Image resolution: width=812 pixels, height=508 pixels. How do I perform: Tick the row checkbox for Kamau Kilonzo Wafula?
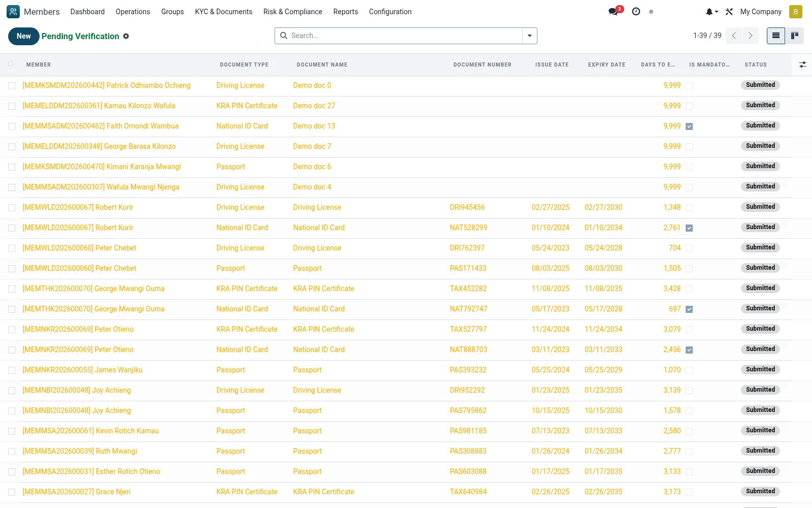click(12, 106)
